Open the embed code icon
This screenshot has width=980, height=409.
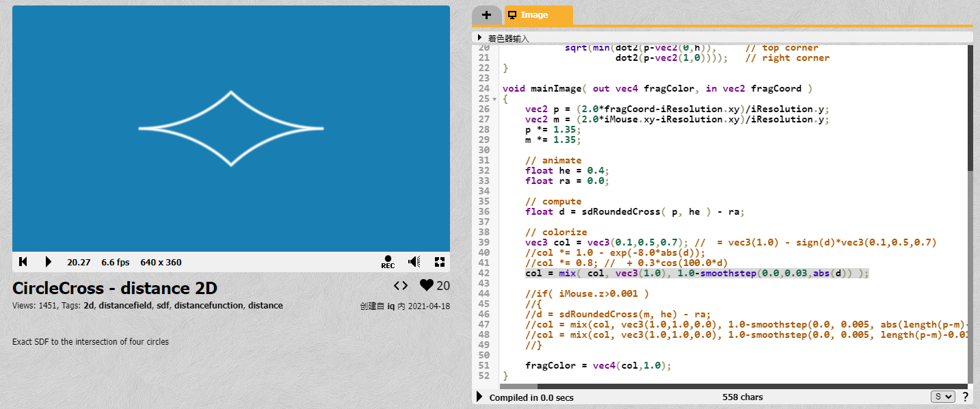point(401,285)
